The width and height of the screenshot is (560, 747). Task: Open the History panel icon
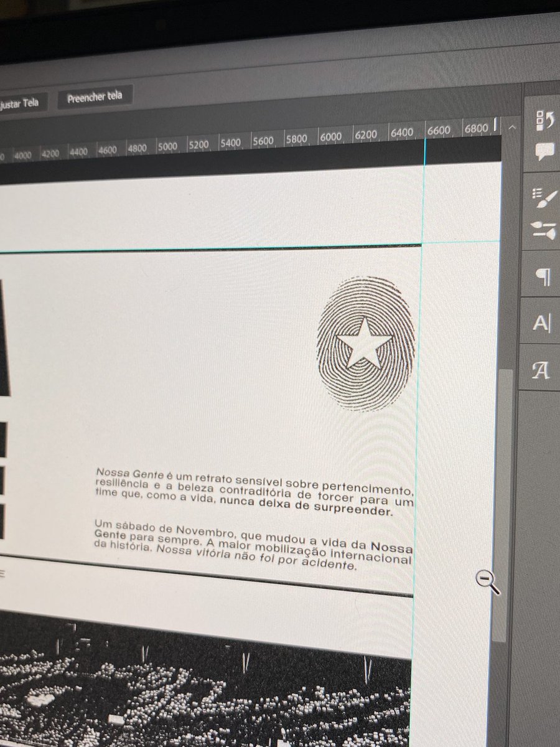tap(545, 120)
